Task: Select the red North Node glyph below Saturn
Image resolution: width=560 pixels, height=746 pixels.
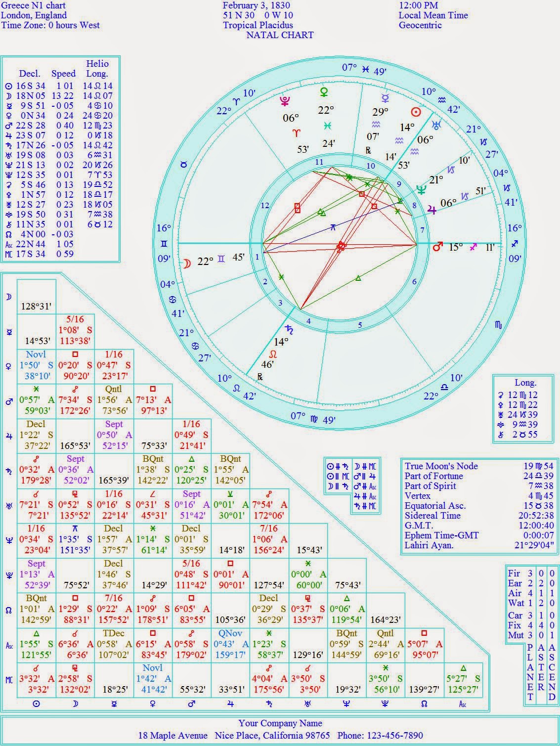Action: pos(272,354)
